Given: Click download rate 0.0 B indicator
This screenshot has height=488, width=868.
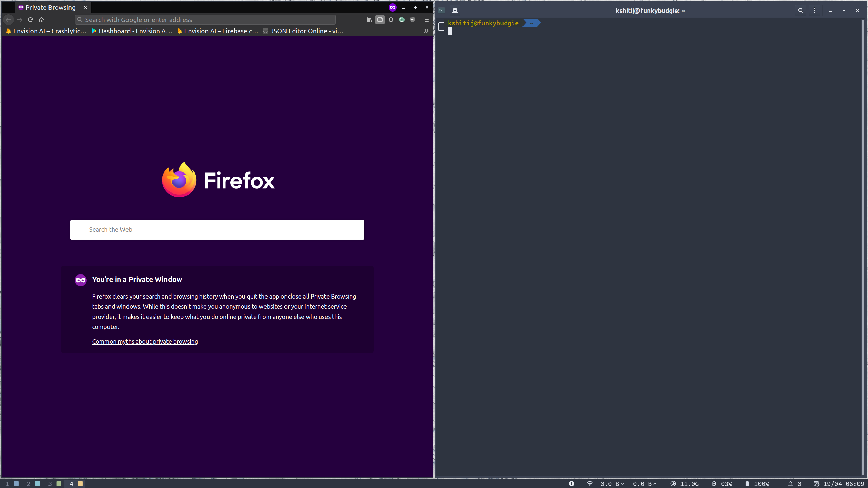Looking at the screenshot, I should pyautogui.click(x=612, y=484).
